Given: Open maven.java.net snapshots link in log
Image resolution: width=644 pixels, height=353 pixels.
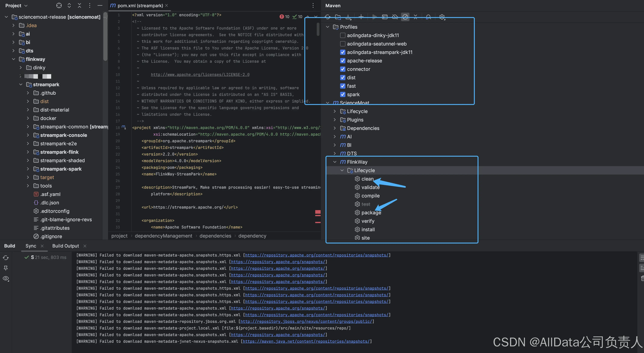Looking at the screenshot, I should pos(306,341).
